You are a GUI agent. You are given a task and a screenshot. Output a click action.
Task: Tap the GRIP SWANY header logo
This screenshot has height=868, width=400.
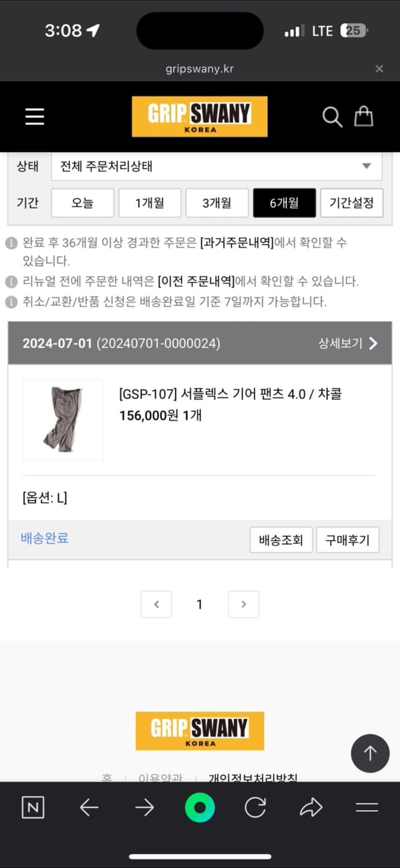pyautogui.click(x=199, y=116)
